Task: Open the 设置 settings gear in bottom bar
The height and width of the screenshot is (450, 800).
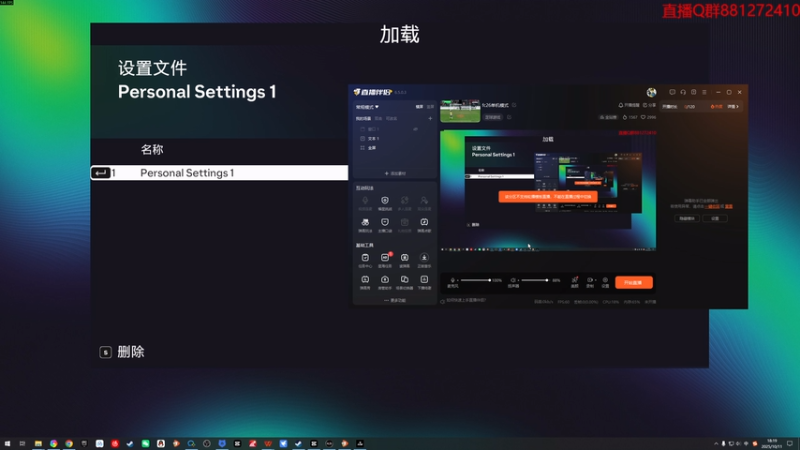Action: pos(605,282)
